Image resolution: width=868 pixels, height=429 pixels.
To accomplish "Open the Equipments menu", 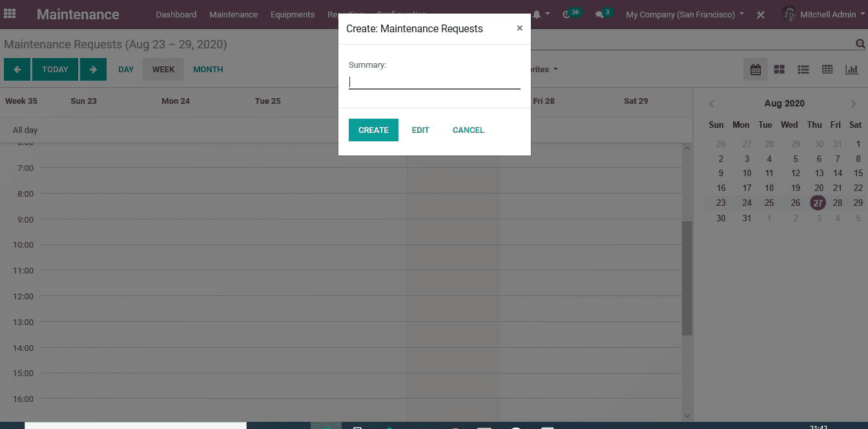I will 293,14.
